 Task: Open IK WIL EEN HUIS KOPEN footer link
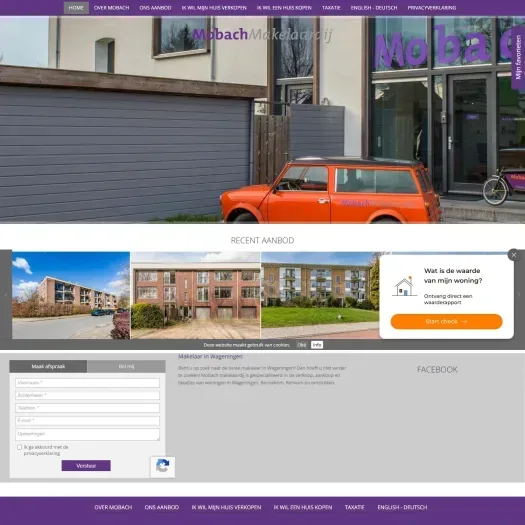[303, 507]
